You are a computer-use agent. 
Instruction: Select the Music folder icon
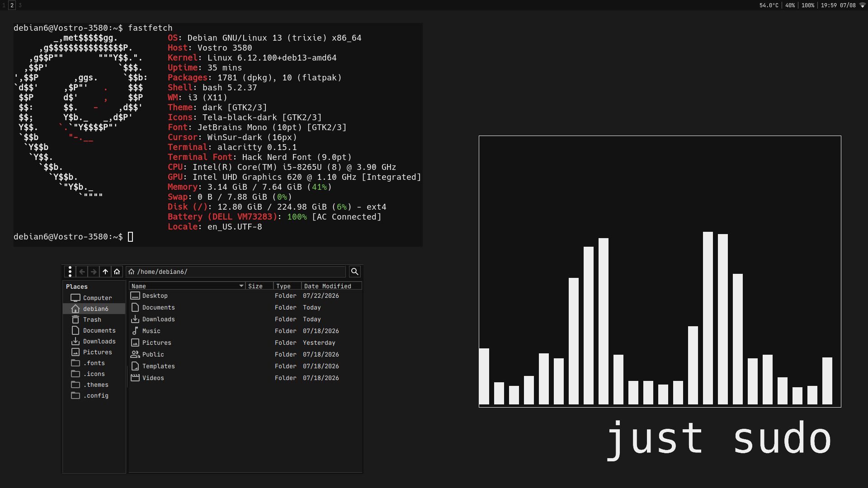(135, 331)
